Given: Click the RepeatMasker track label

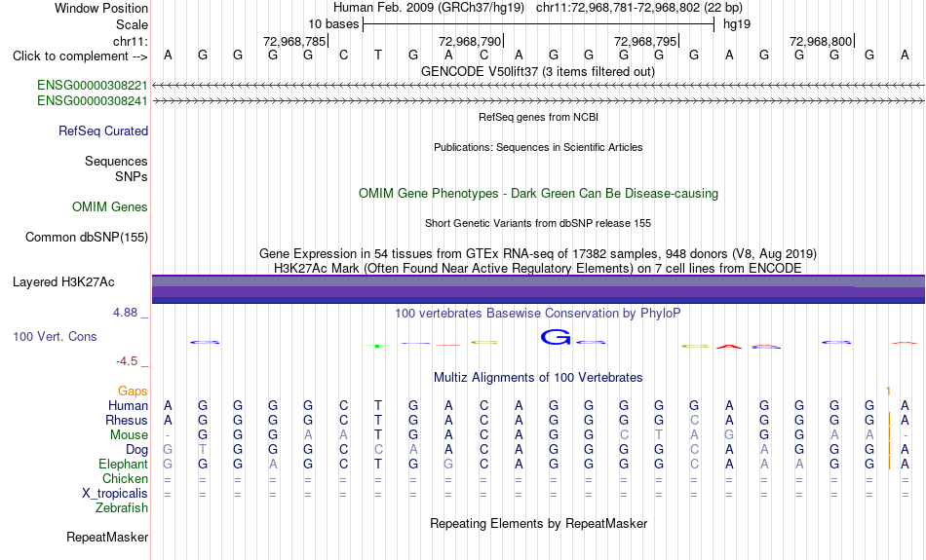Looking at the screenshot, I should point(107,537).
